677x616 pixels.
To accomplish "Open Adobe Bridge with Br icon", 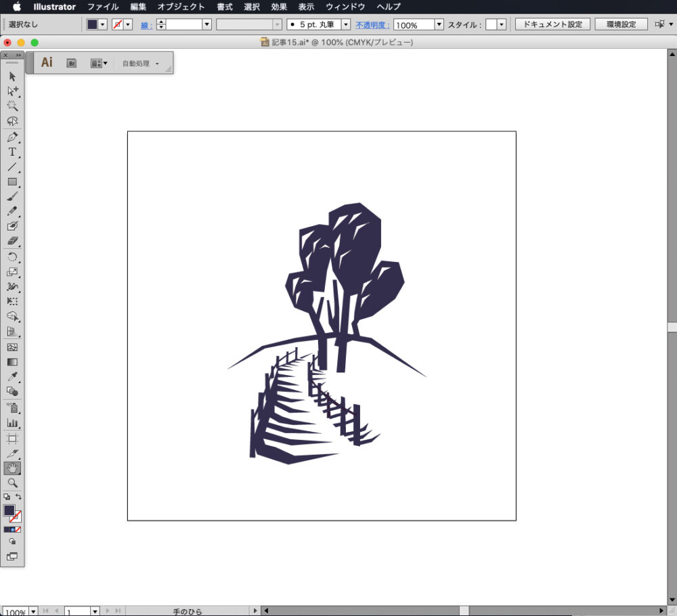I will point(71,63).
